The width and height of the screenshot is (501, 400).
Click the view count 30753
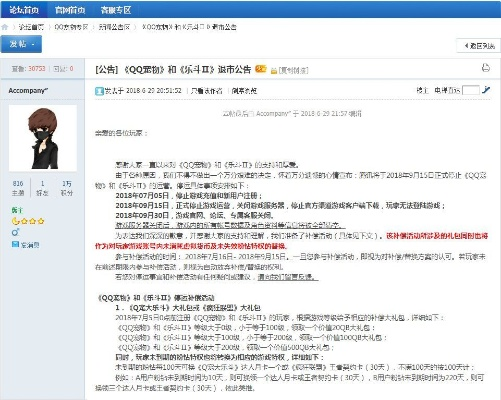(37, 69)
